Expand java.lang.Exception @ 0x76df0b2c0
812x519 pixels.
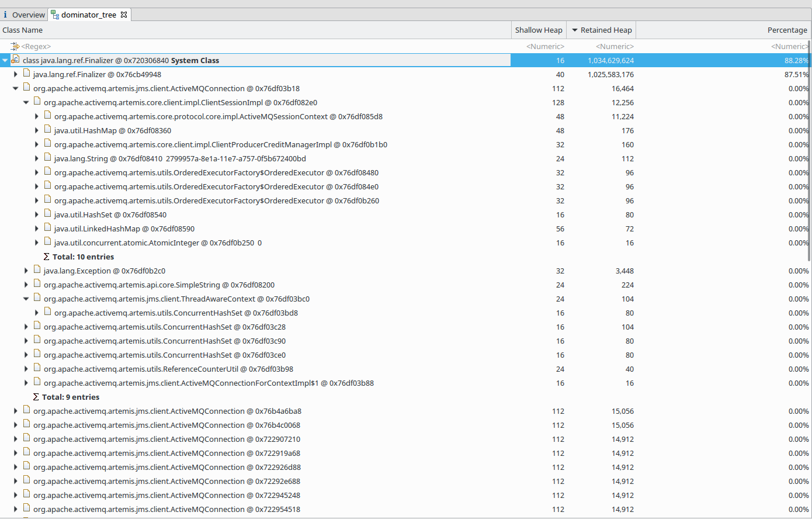26,271
